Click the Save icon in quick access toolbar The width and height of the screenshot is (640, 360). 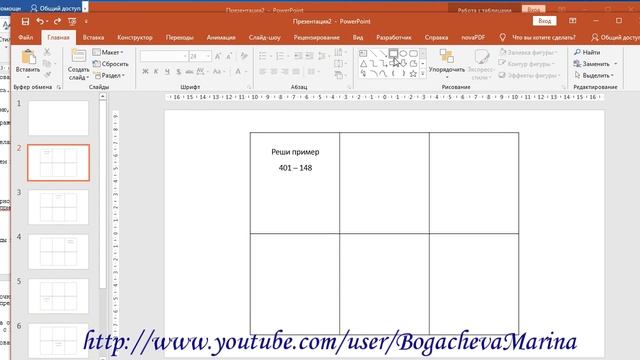(x=25, y=21)
